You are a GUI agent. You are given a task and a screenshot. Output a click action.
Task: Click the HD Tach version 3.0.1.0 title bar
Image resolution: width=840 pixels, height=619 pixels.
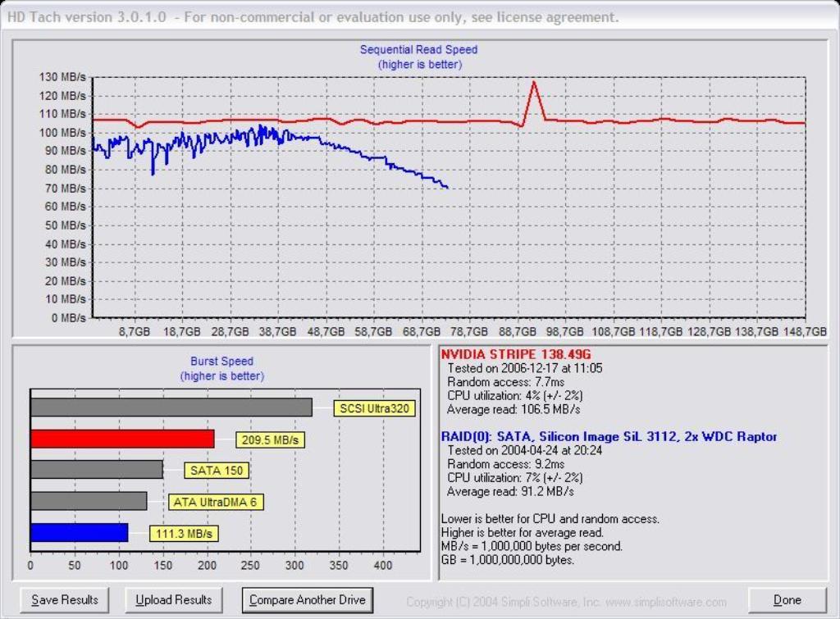(420, 16)
